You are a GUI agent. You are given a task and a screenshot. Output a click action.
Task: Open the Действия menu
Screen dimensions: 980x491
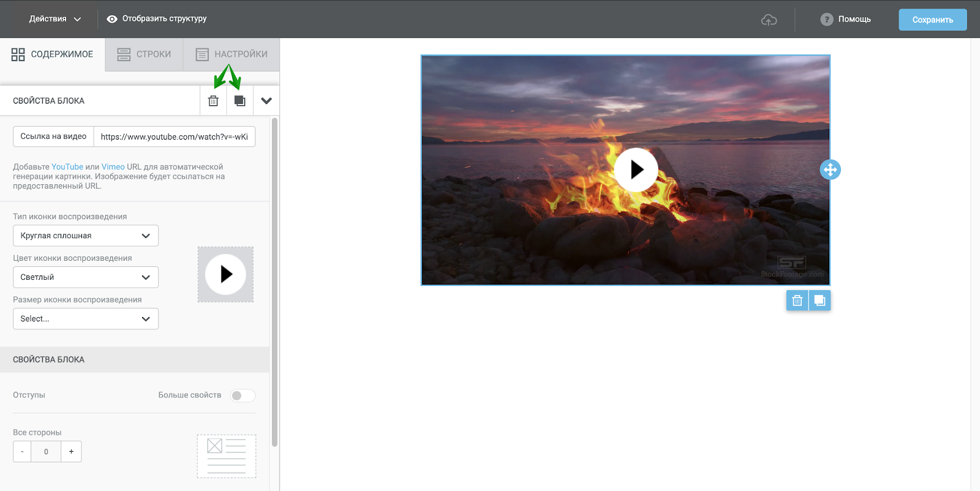click(55, 19)
